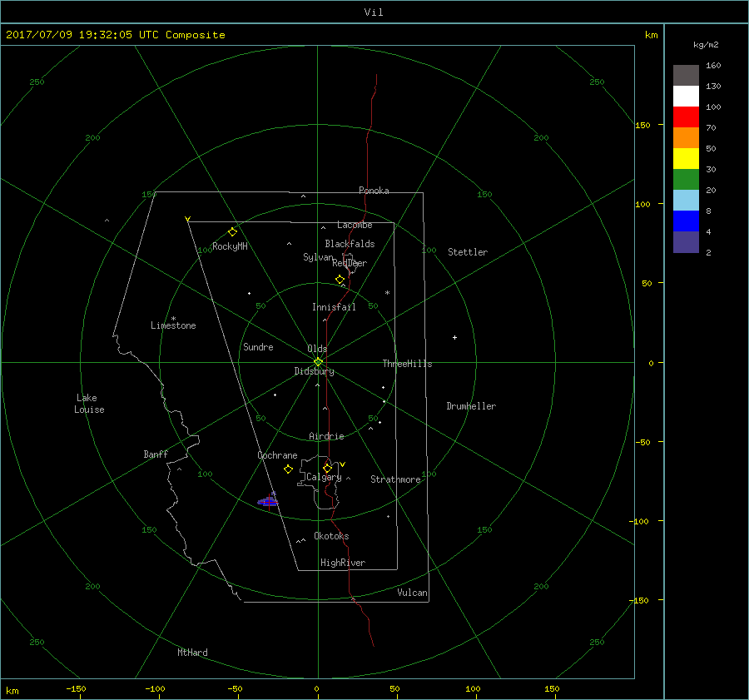Select the red swatch in the legend
This screenshot has height=700, width=749.
pyautogui.click(x=686, y=117)
